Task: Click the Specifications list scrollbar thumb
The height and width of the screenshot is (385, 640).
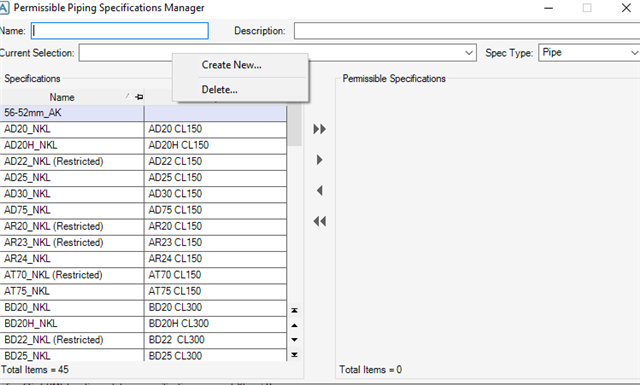Action: tap(294, 125)
